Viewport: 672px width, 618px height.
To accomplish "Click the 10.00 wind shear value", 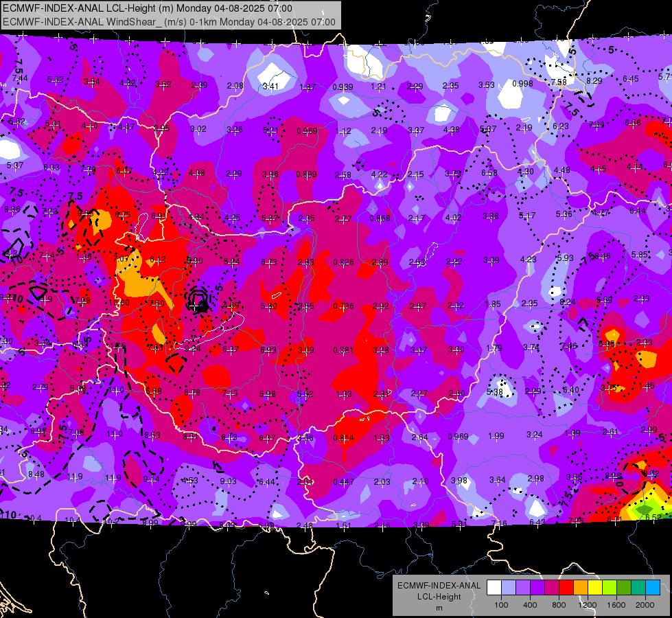I will pos(119,302).
